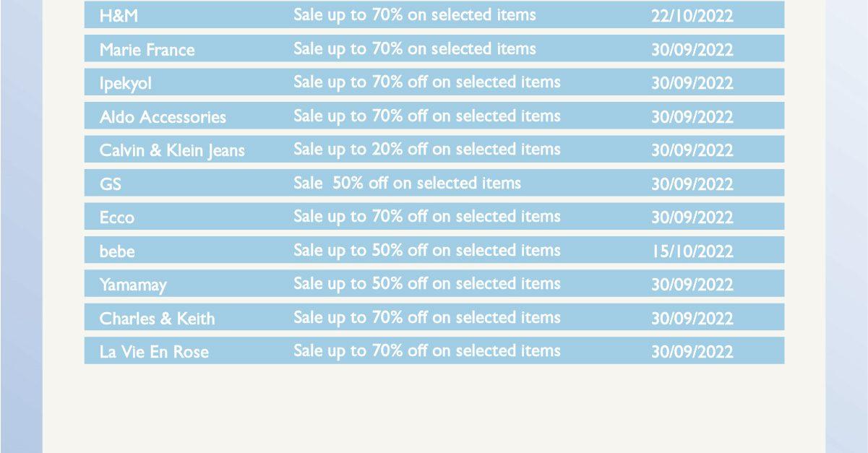
Task: Select the Marie France store name
Action: (147, 50)
